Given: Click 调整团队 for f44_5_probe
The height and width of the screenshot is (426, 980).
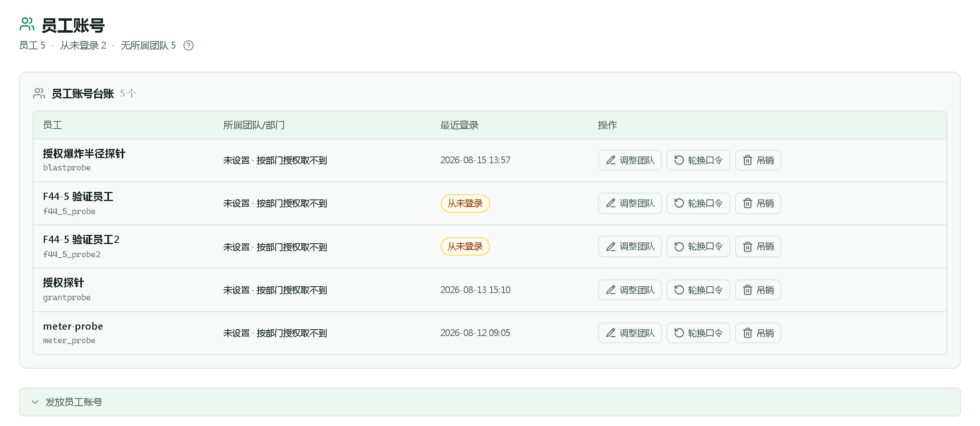Looking at the screenshot, I should pyautogui.click(x=630, y=203).
